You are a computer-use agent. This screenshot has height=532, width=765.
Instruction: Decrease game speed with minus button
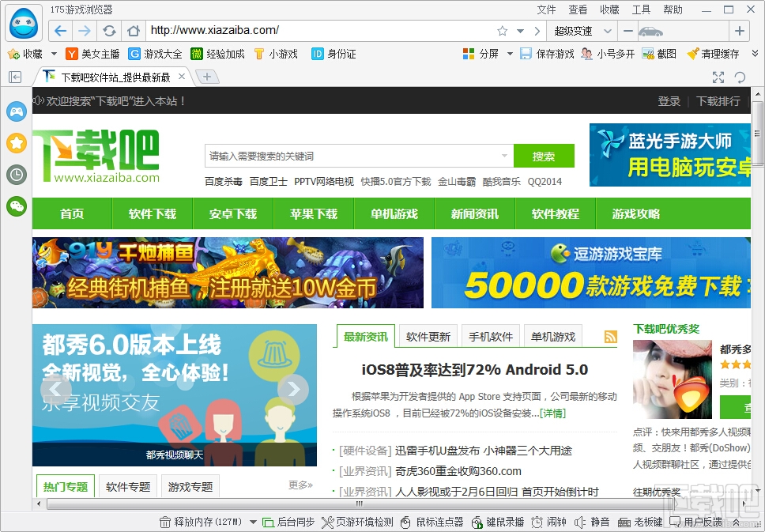point(628,31)
